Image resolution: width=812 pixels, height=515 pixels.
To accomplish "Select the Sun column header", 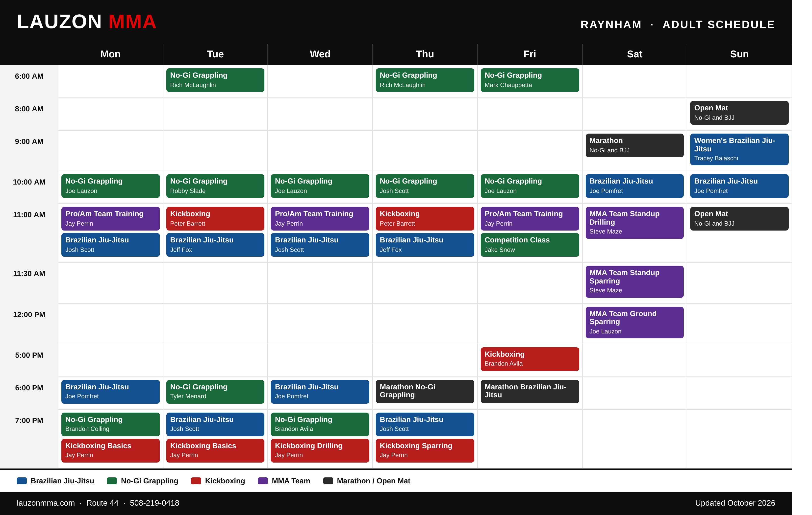I will tap(739, 54).
